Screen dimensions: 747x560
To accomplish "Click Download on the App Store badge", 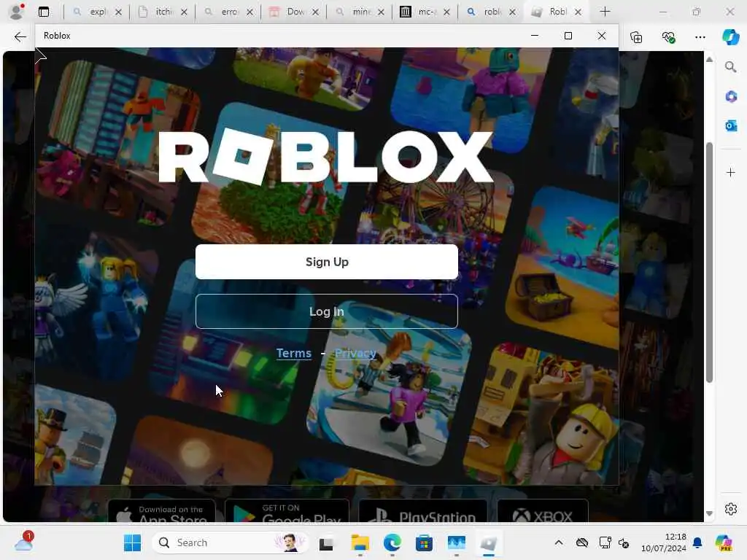I will click(x=161, y=512).
